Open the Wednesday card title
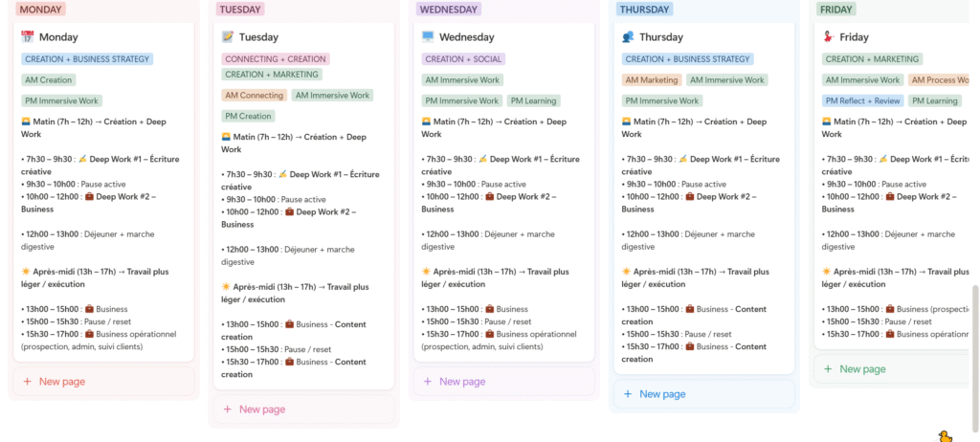 (466, 37)
